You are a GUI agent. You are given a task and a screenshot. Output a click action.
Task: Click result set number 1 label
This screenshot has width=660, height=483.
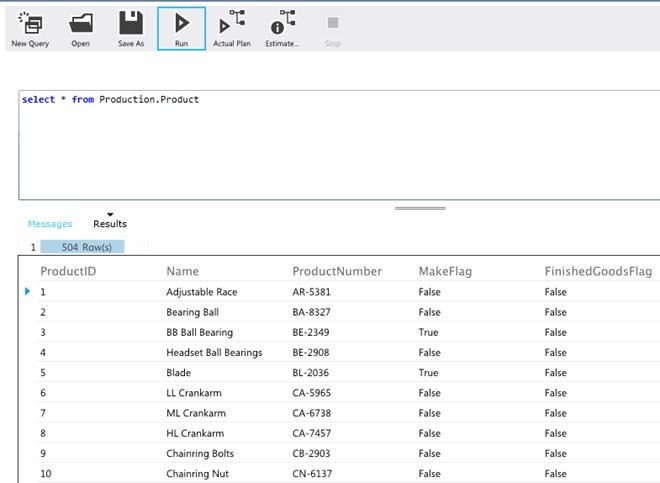(33, 247)
